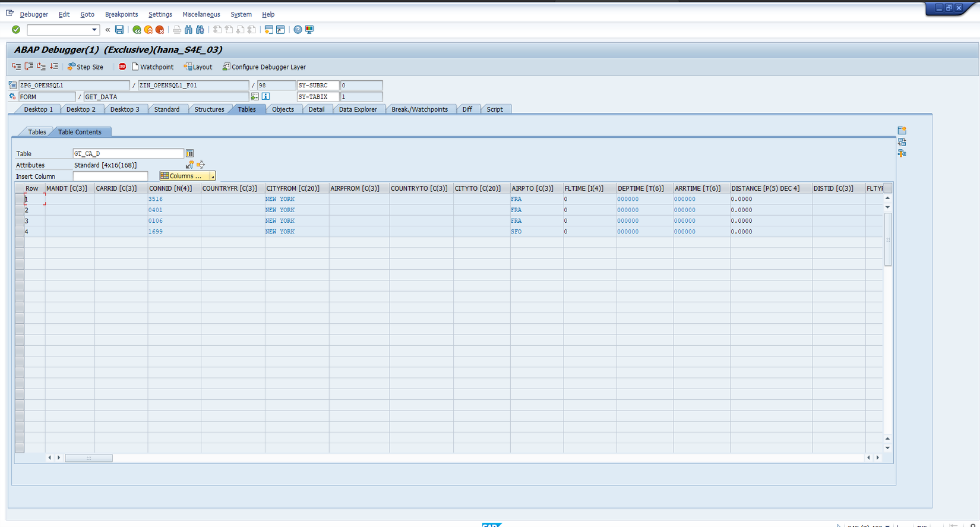The height and width of the screenshot is (527, 980).
Task: Select row 3 using its row selector
Action: click(20, 220)
